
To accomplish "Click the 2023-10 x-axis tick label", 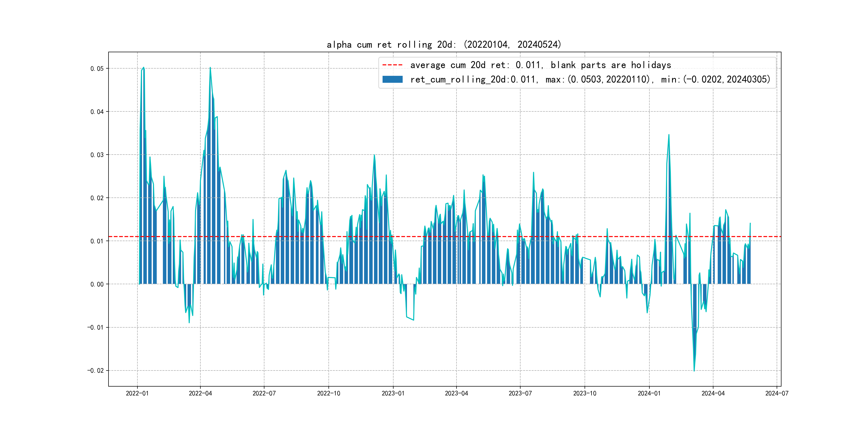I will pos(585,393).
